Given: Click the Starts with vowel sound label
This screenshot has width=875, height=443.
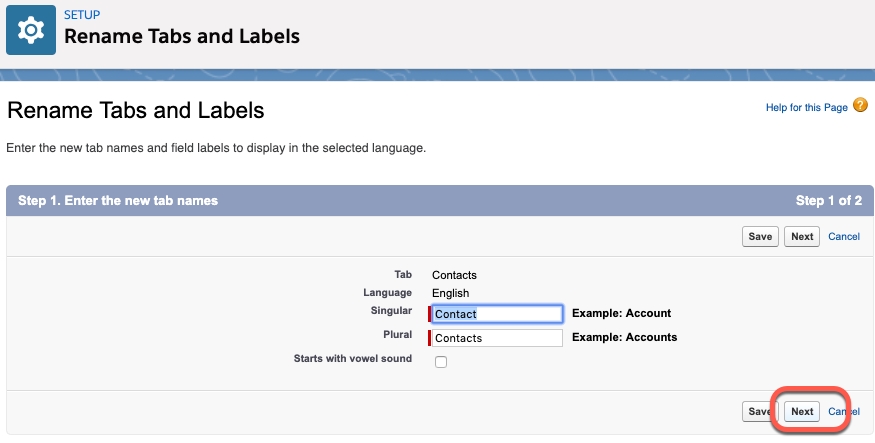Looking at the screenshot, I should click(x=353, y=358).
